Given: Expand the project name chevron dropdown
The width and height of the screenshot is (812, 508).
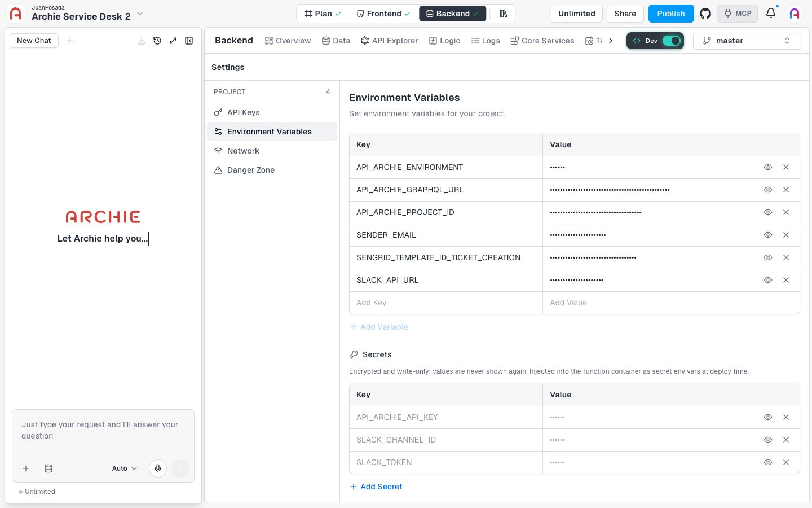Looking at the screenshot, I should 140,14.
